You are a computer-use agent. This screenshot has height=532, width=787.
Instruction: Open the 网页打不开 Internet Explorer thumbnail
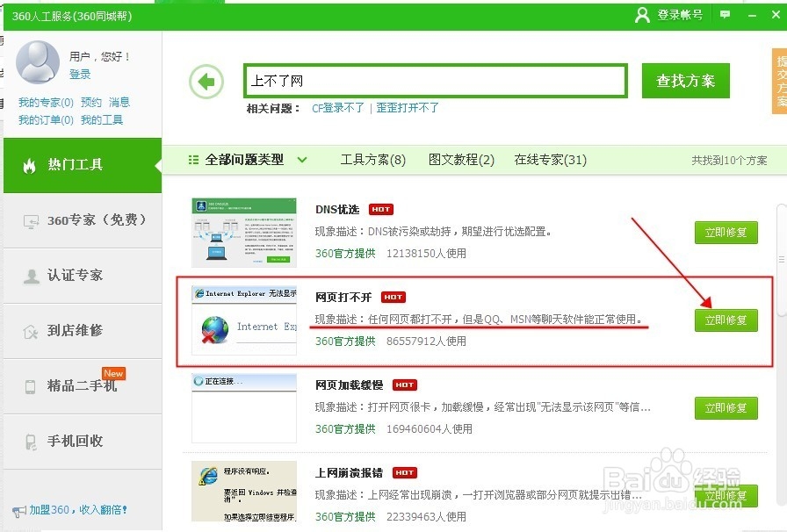click(x=244, y=320)
